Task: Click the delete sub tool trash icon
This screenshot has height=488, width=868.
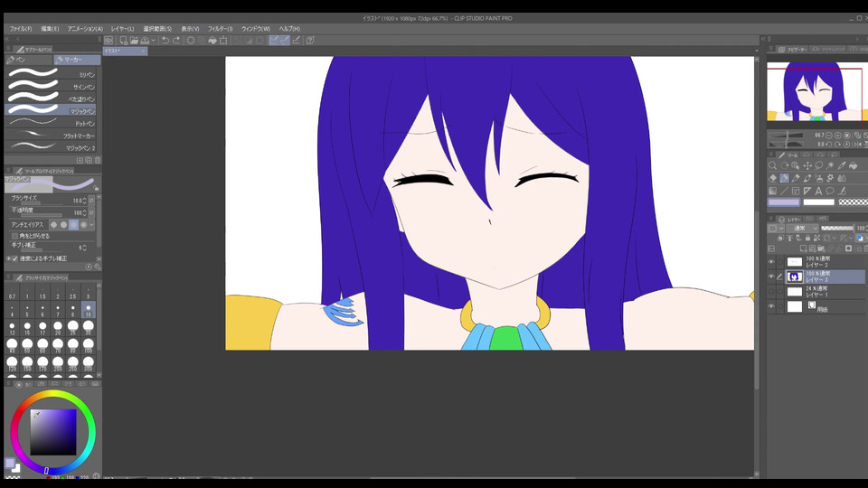Action: [98, 161]
